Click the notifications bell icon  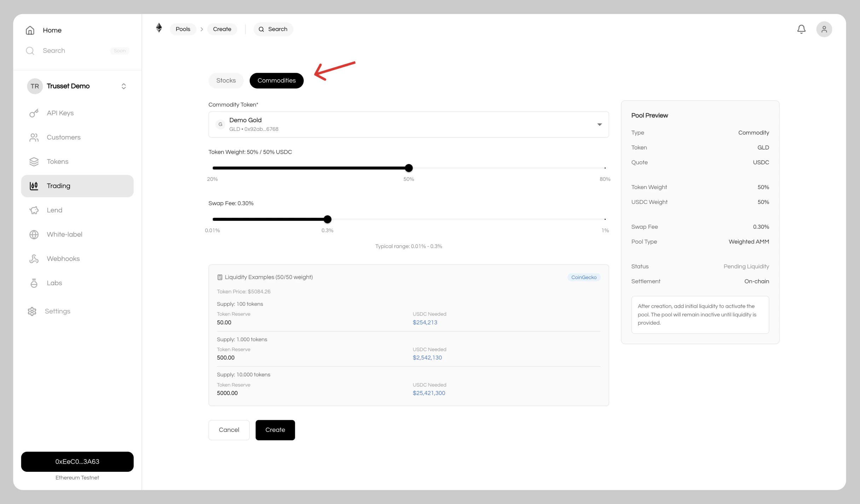801,29
